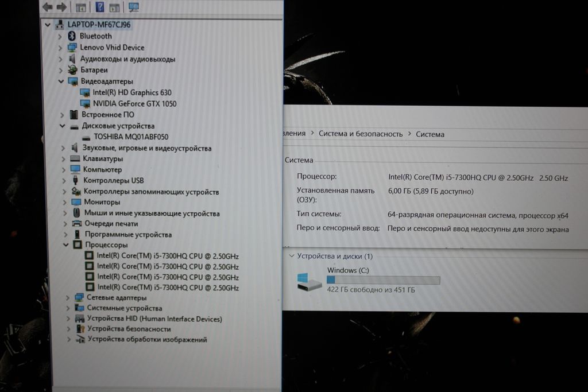Click the speaker icon for Аудиовходы и аудиовыходы
This screenshot has width=588, height=392.
(x=72, y=59)
